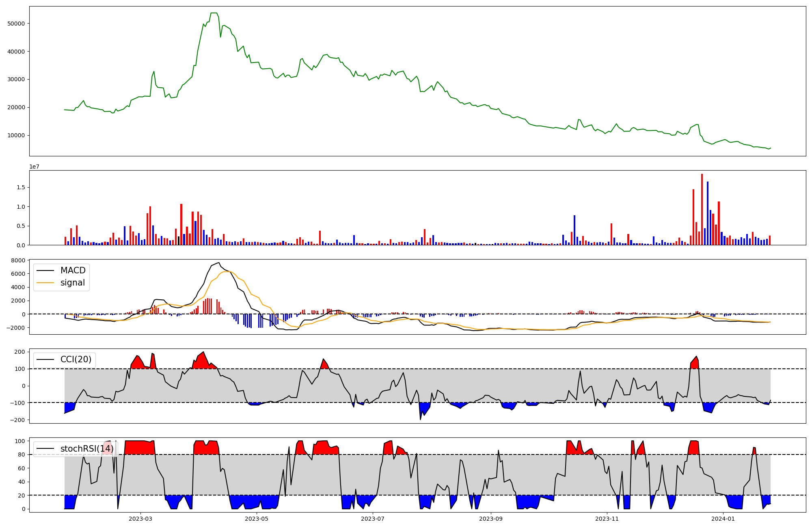812x528 pixels.
Task: Click the 1e7 volume exponent label
Action: (x=34, y=167)
